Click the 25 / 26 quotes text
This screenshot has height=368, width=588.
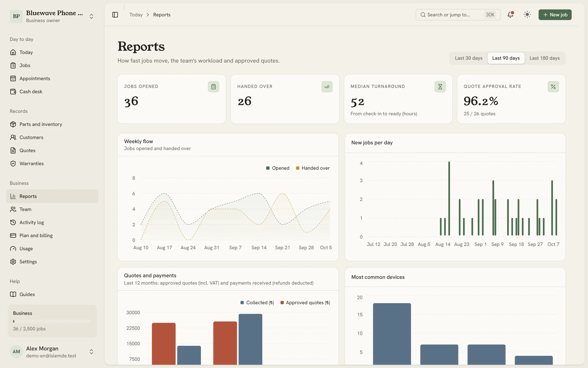click(479, 114)
